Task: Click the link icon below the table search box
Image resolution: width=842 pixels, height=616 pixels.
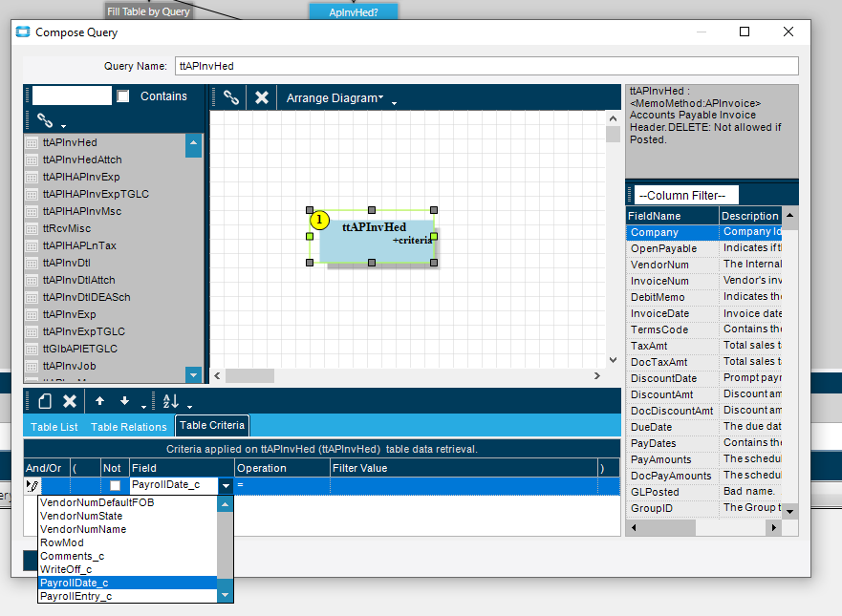Action: click(x=45, y=120)
